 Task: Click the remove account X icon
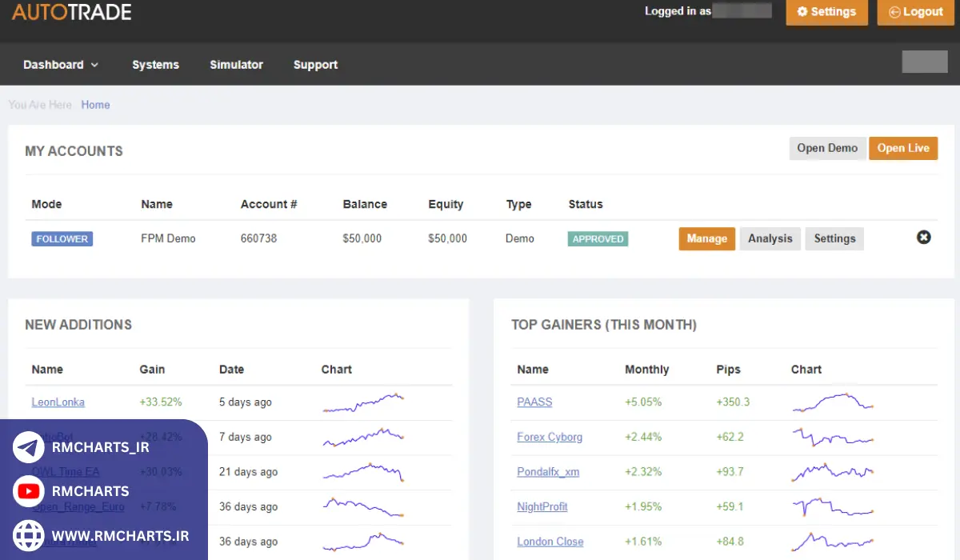click(x=923, y=238)
